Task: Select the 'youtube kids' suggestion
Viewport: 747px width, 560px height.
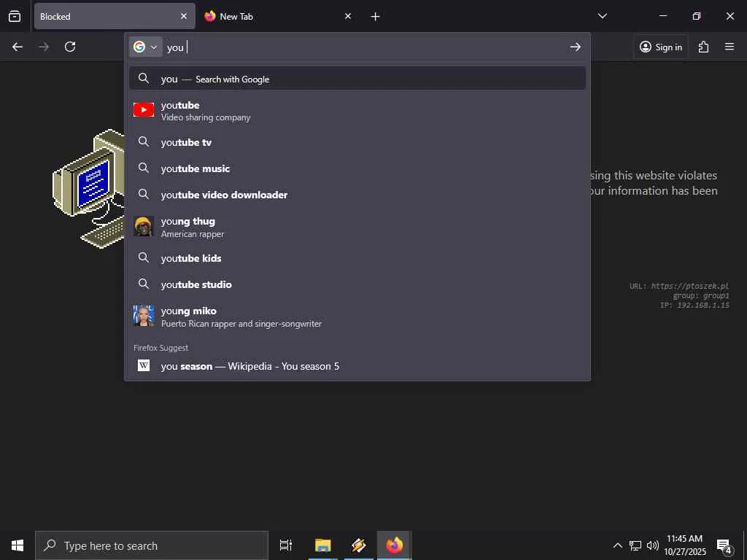Action: (357, 258)
